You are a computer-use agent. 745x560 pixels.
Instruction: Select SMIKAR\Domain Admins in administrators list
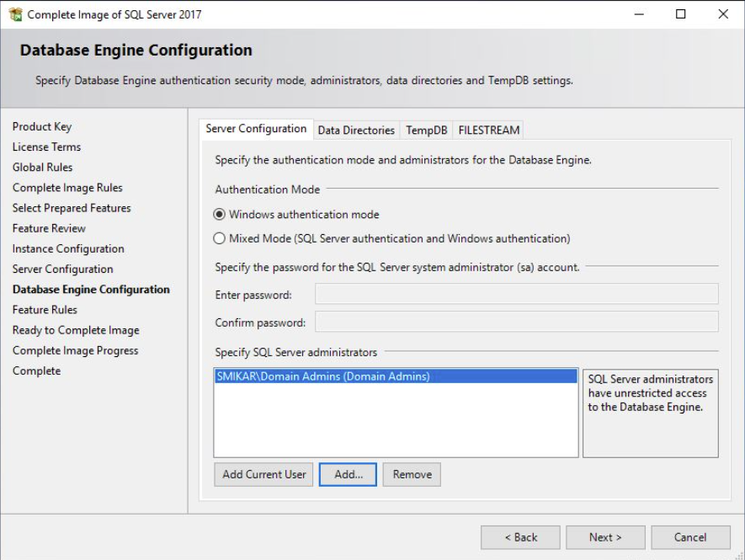(x=396, y=376)
